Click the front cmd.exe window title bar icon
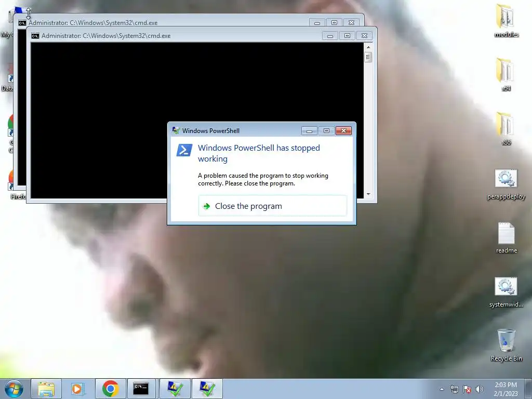 (x=35, y=36)
